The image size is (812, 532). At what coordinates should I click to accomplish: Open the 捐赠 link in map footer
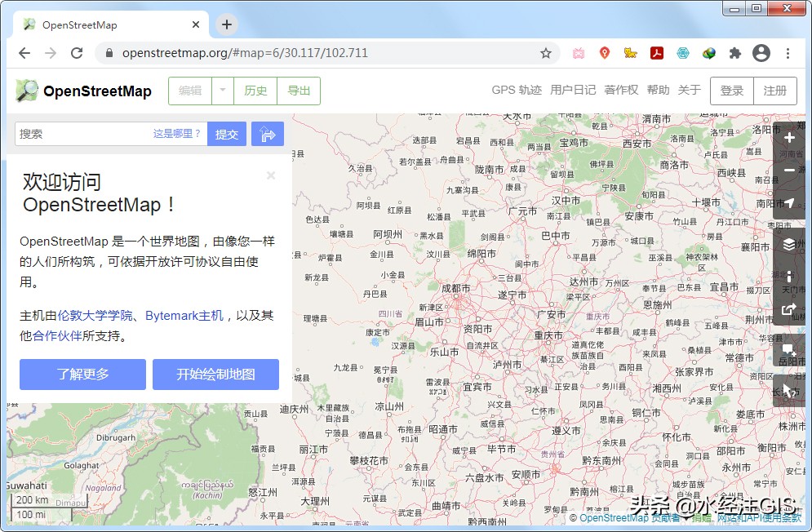coord(702,517)
